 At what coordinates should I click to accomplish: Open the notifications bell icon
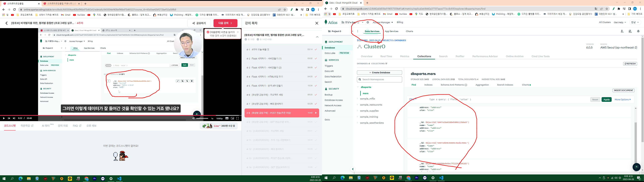[x=638, y=31]
